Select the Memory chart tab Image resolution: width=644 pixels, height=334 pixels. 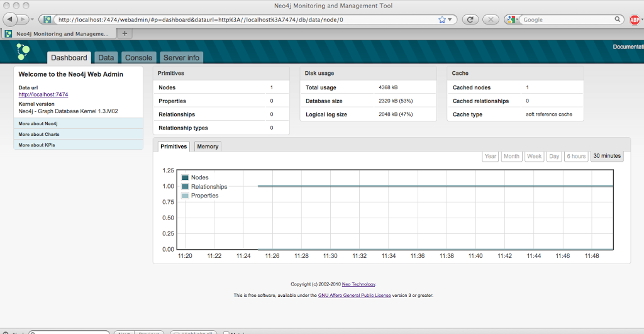(208, 147)
